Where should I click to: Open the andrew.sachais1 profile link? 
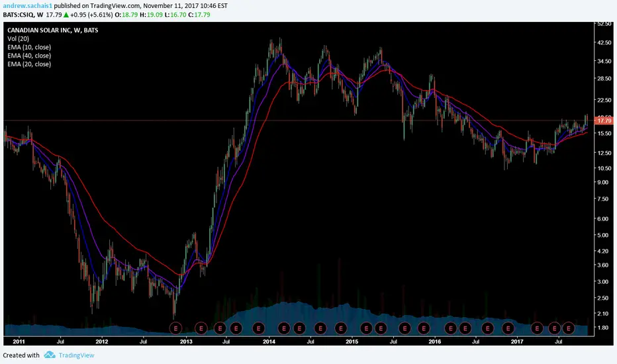(28, 6)
